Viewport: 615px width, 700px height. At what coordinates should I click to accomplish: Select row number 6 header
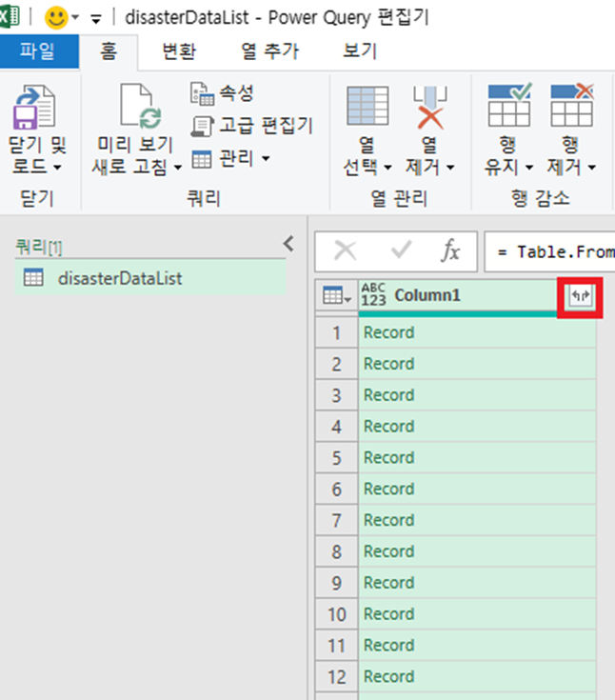pyautogui.click(x=336, y=489)
